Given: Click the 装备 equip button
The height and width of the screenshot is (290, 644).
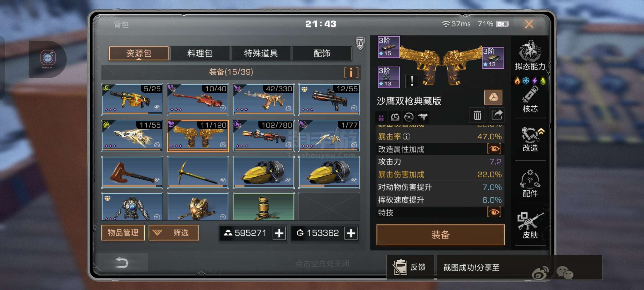Looking at the screenshot, I should (x=440, y=235).
